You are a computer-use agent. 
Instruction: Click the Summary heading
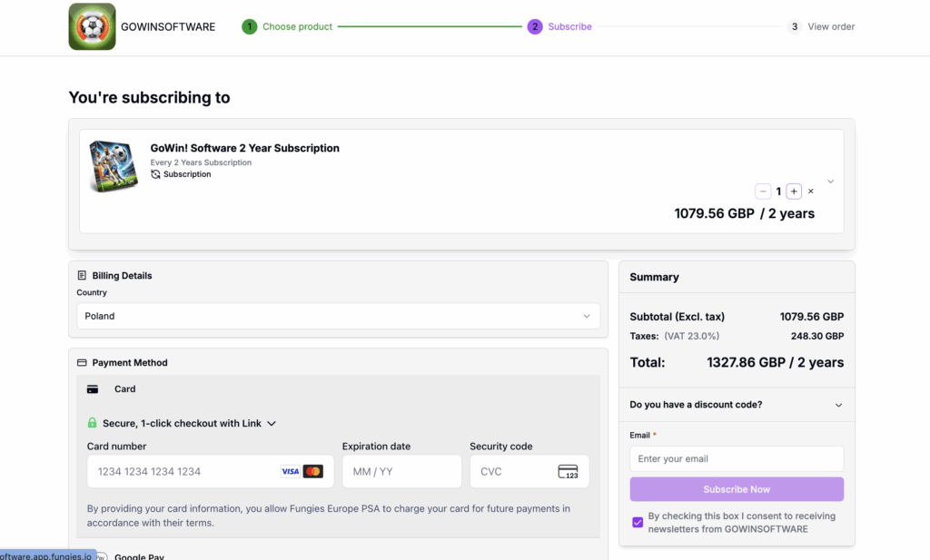click(x=654, y=278)
